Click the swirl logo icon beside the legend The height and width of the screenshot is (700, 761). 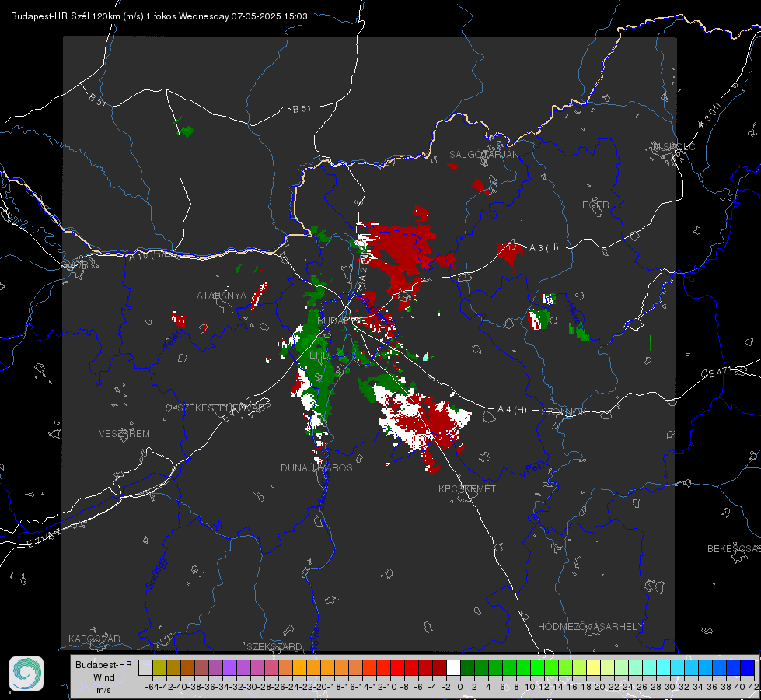[x=26, y=674]
